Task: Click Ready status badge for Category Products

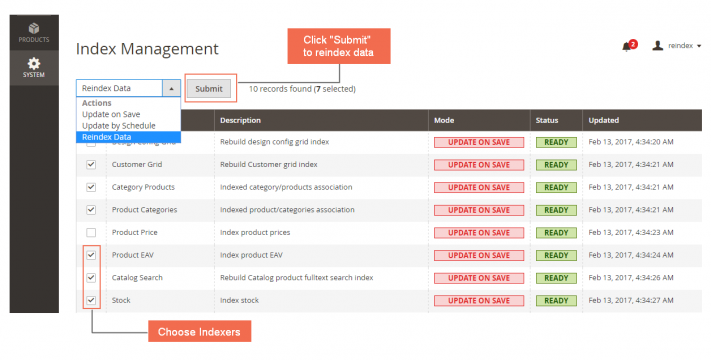Action: 556,187
